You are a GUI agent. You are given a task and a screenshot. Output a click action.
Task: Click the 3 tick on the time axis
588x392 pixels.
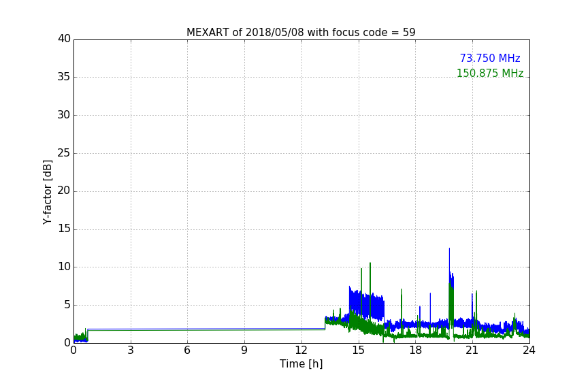tap(131, 350)
